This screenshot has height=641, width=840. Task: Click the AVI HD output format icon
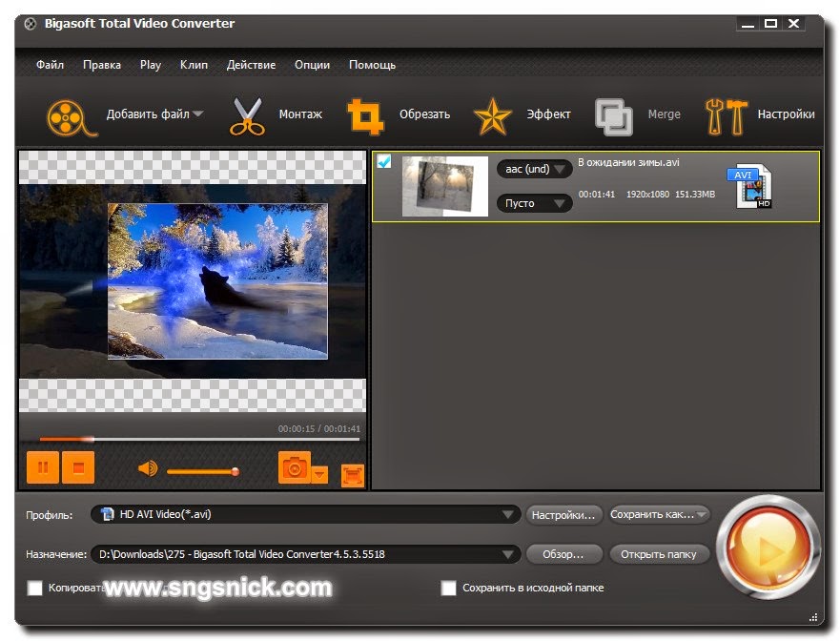coord(750,187)
